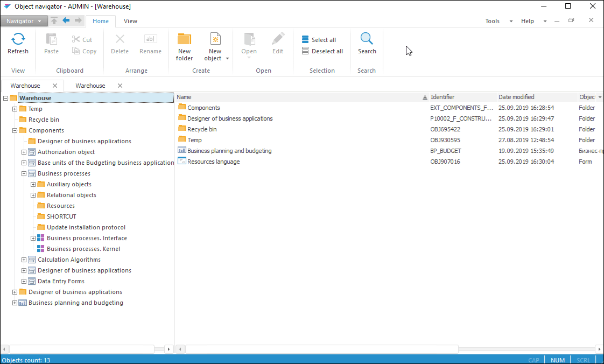Select the SHORTCUT folder in tree
Screen dimensions: 604x364
(x=61, y=216)
